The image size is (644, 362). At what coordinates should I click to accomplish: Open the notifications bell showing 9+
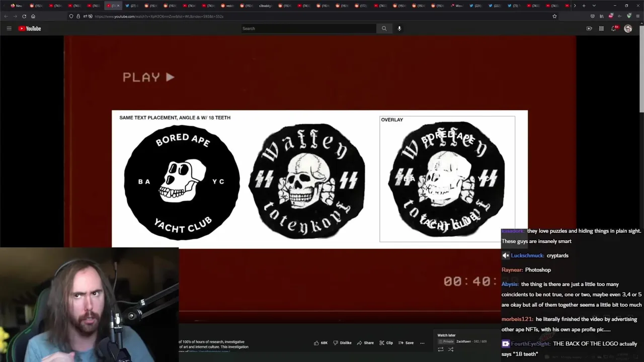(614, 29)
